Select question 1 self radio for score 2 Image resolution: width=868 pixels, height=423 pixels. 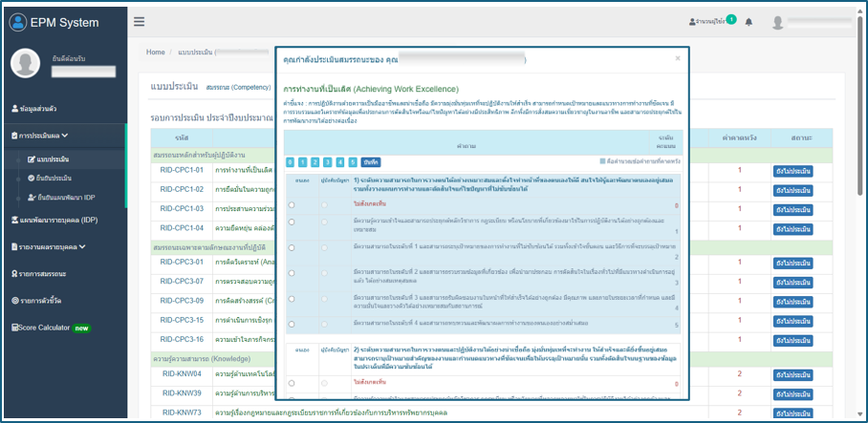click(x=292, y=249)
